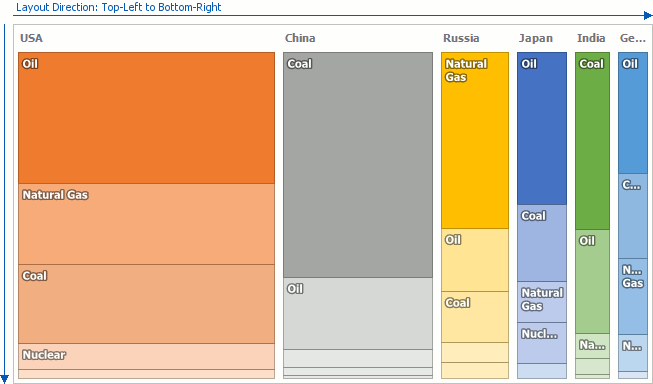
Task: Select Japan's truncated Nuclear tile
Action: point(542,343)
